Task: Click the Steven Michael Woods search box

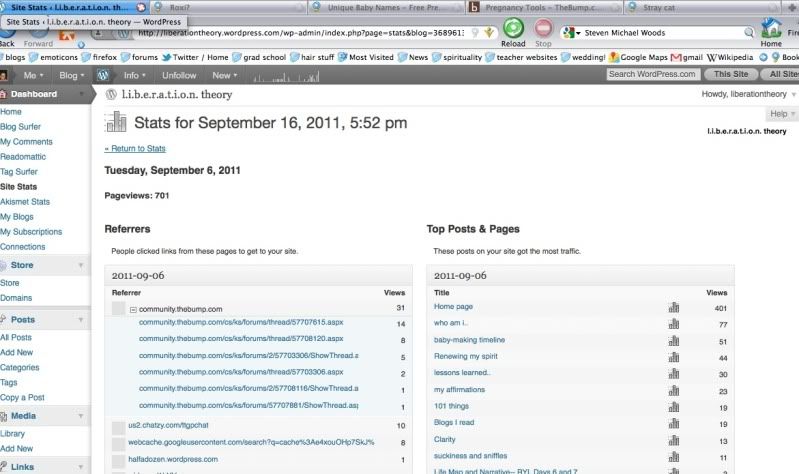Action: (x=662, y=33)
